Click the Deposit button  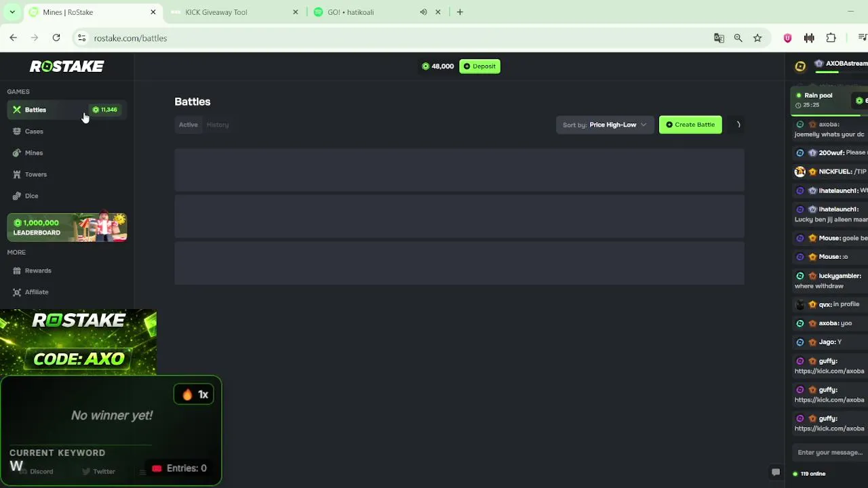click(479, 66)
